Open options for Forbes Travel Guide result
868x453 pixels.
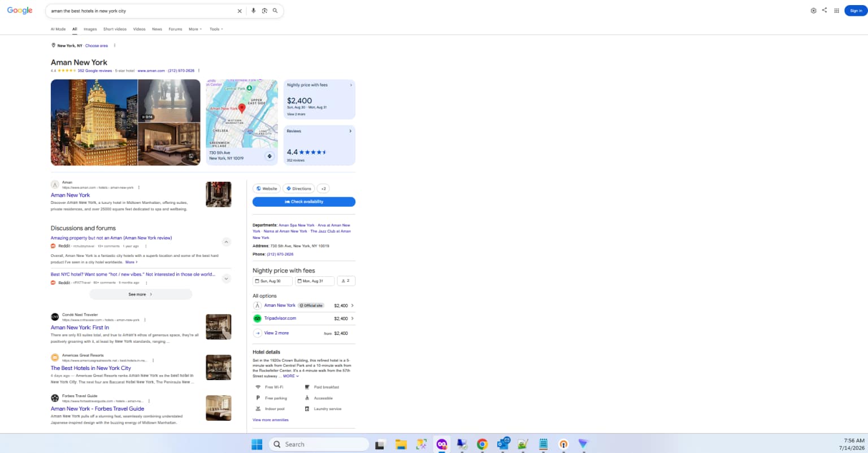tap(150, 401)
